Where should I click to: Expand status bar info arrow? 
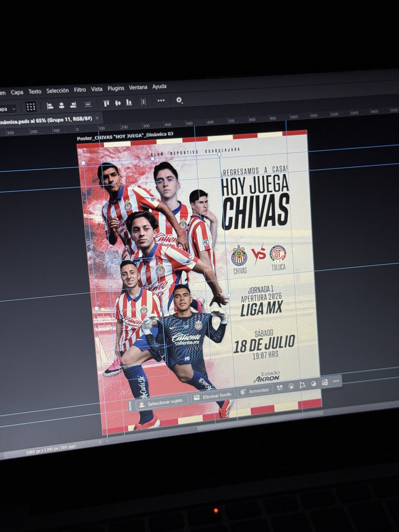click(x=100, y=442)
